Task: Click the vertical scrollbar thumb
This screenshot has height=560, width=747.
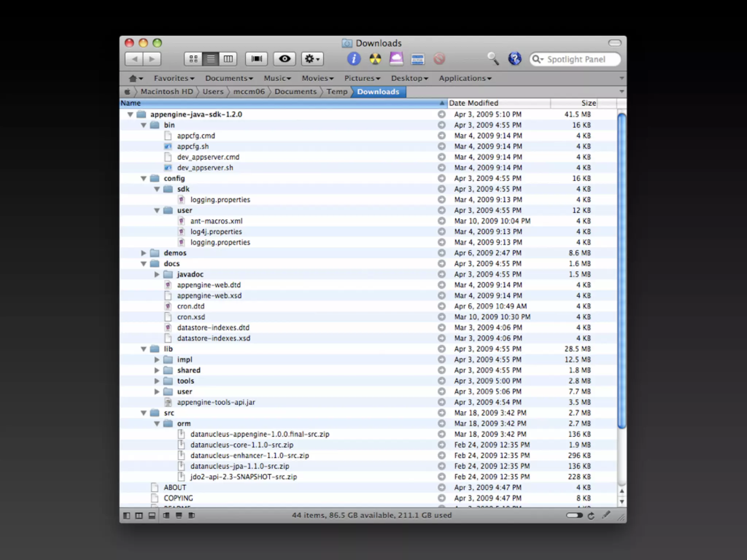Action: (x=622, y=270)
